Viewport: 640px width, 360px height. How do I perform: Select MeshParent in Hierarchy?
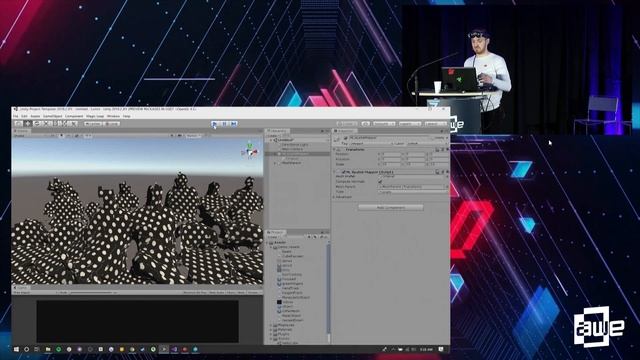click(291, 162)
